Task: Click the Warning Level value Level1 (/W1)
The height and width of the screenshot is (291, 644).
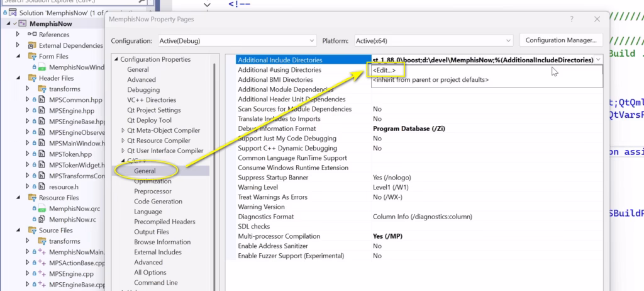Action: pos(391,187)
